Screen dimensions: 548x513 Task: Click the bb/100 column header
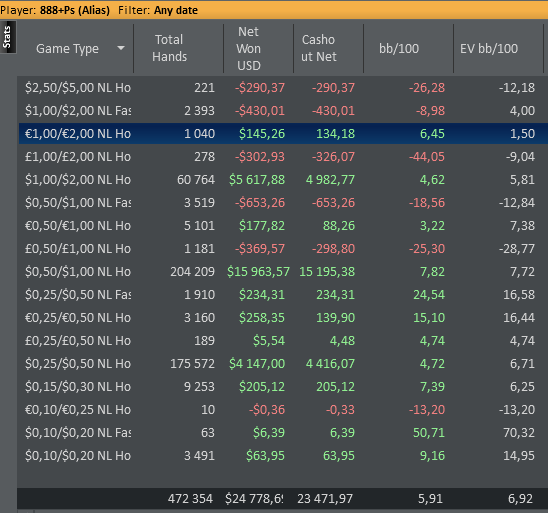pos(399,48)
